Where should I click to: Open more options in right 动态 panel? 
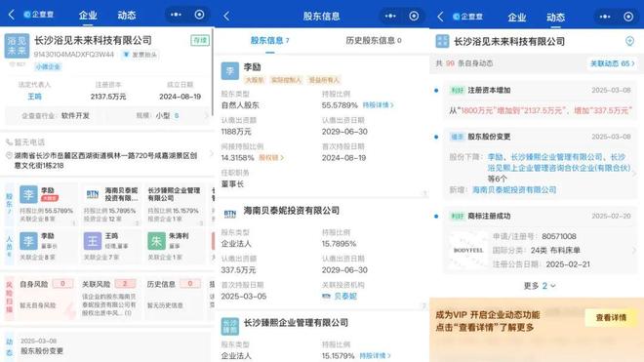605,17
